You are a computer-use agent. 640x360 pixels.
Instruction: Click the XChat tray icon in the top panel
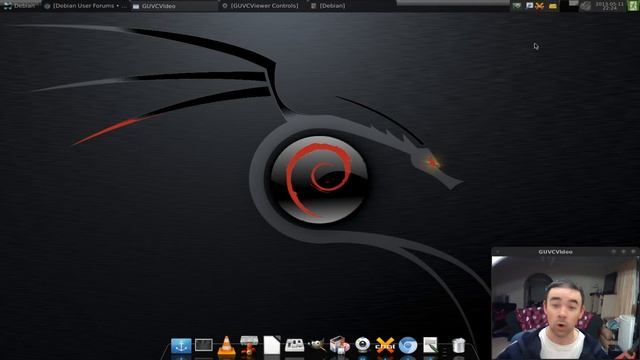click(540, 6)
